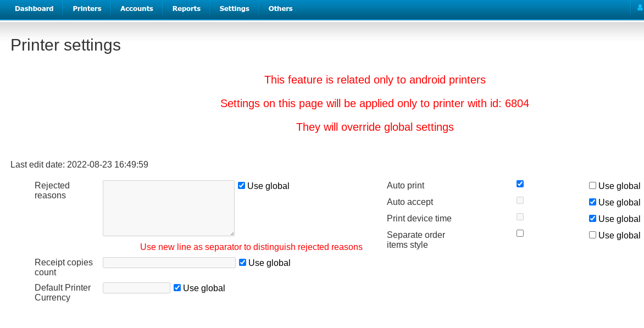Uncheck Use global for Print device time
The height and width of the screenshot is (328, 644).
592,219
